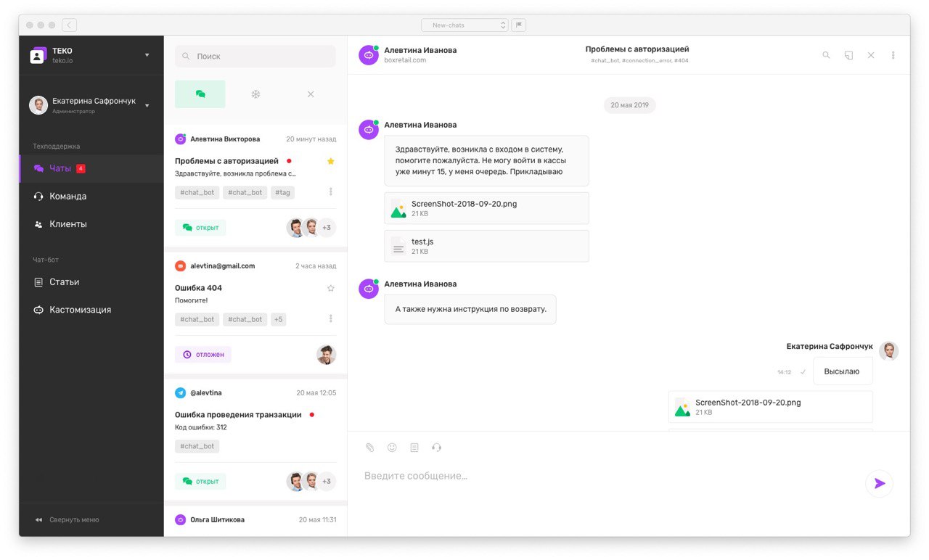Open ScreenShot-2018-09-20.png sent by Екатерина Сафрончук

(770, 407)
